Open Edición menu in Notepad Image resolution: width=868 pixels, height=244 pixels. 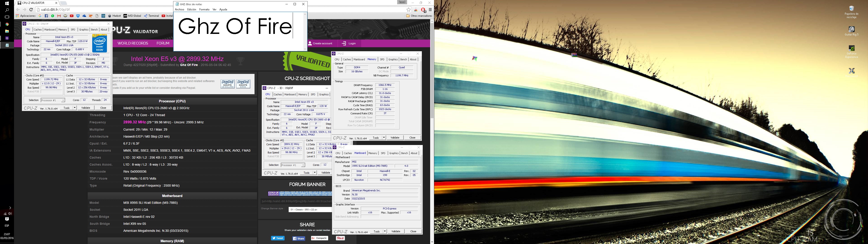[192, 9]
